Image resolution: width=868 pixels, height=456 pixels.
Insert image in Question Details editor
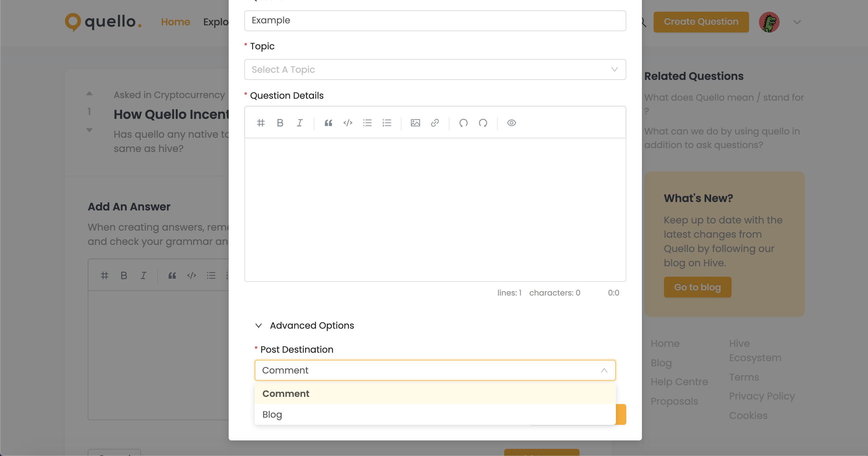tap(415, 123)
